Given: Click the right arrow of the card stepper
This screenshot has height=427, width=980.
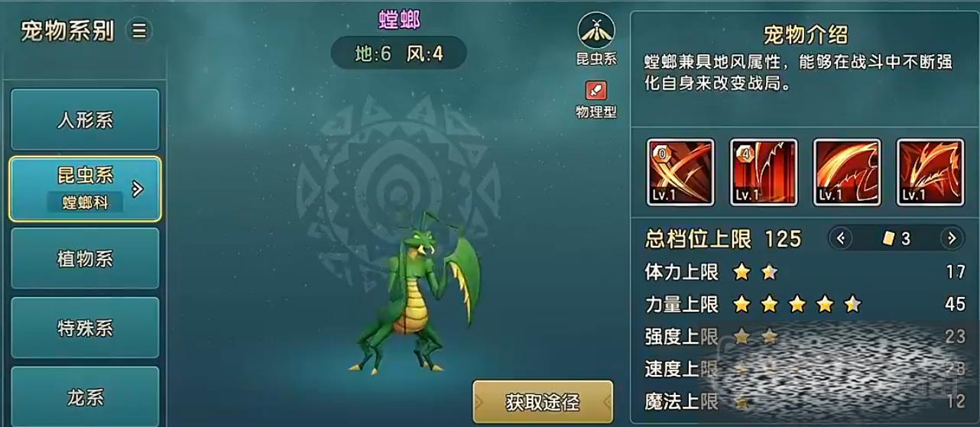Looking at the screenshot, I should click(x=951, y=238).
